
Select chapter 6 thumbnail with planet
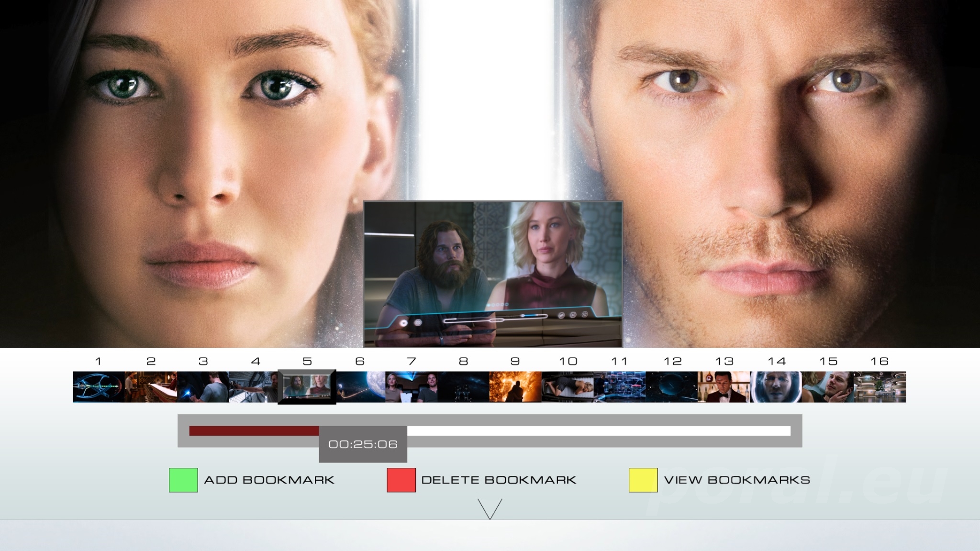coord(360,387)
